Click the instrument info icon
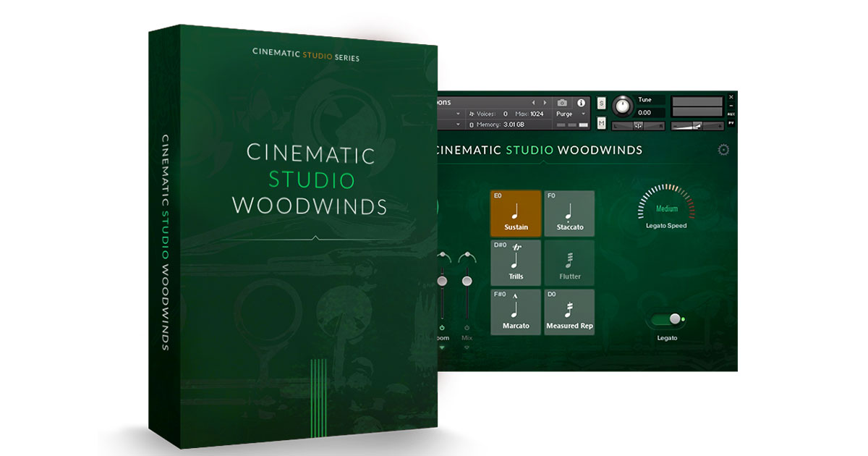The width and height of the screenshot is (868, 456). pos(582,102)
